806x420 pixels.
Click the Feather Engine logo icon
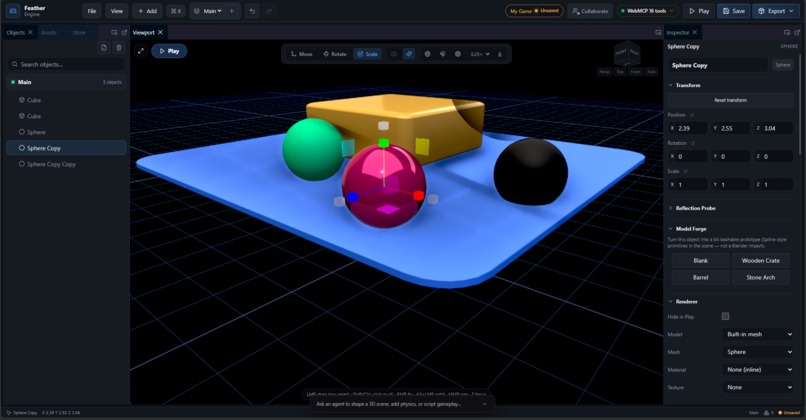13,11
